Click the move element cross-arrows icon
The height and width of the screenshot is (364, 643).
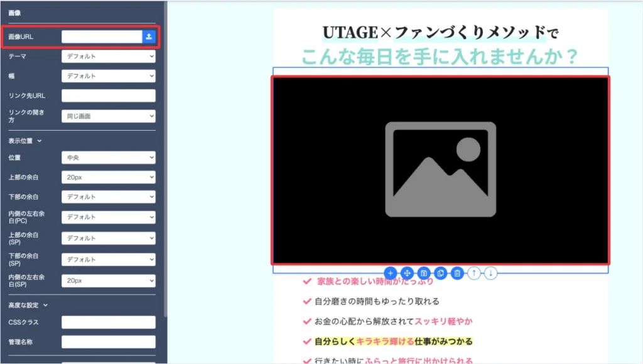pos(407,273)
